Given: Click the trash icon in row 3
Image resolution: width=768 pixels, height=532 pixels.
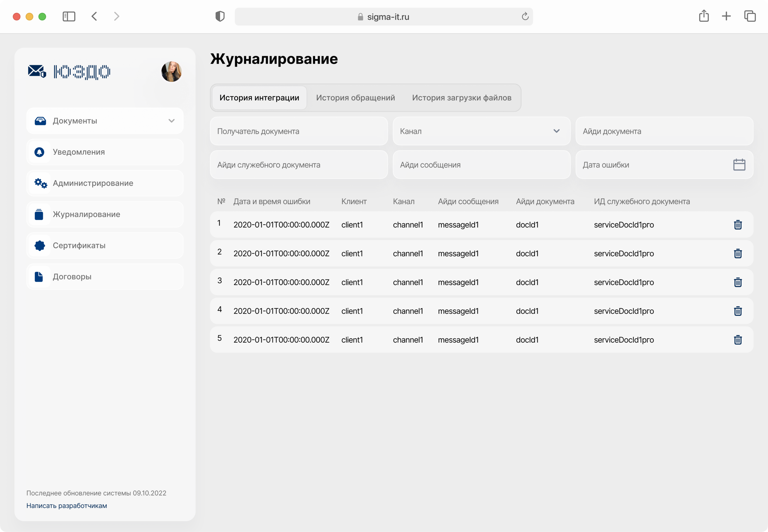Looking at the screenshot, I should (x=738, y=282).
